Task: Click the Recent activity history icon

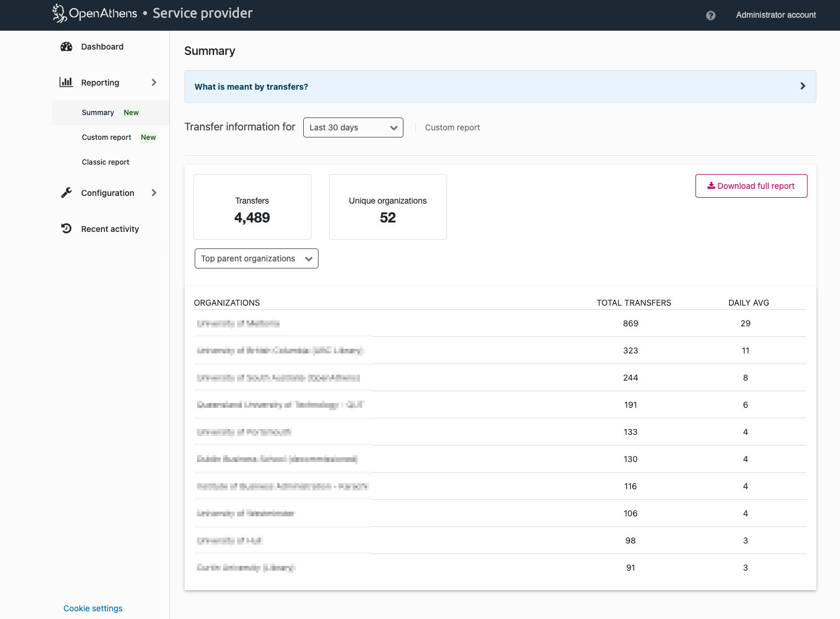Action: [x=66, y=229]
